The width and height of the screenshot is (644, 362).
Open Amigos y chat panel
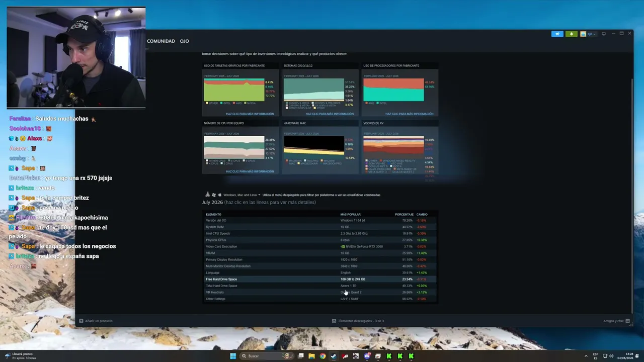[x=616, y=321]
